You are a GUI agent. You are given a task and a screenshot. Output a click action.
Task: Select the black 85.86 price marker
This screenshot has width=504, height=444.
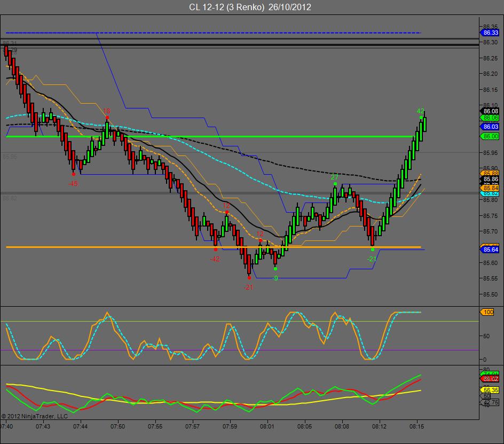click(x=490, y=179)
